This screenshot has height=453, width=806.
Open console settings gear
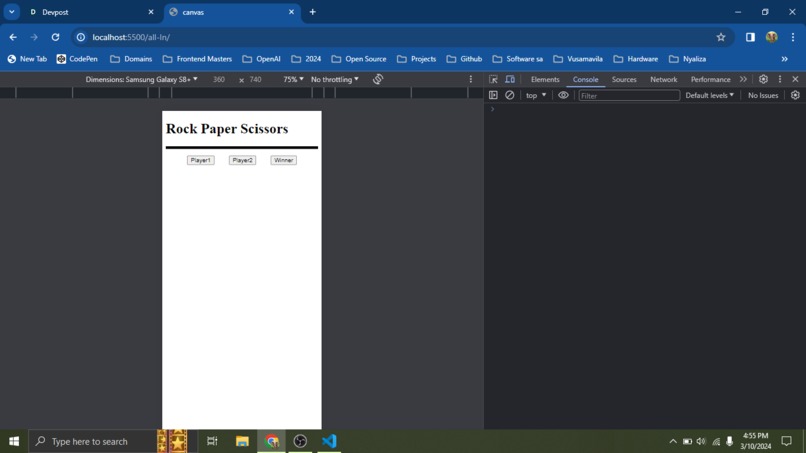point(795,95)
